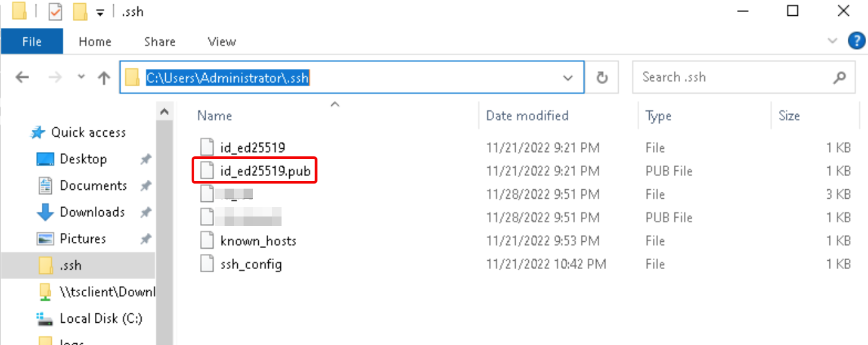Screen dimensions: 868x345
Task: Click the search magnifier icon
Action: pos(840,77)
